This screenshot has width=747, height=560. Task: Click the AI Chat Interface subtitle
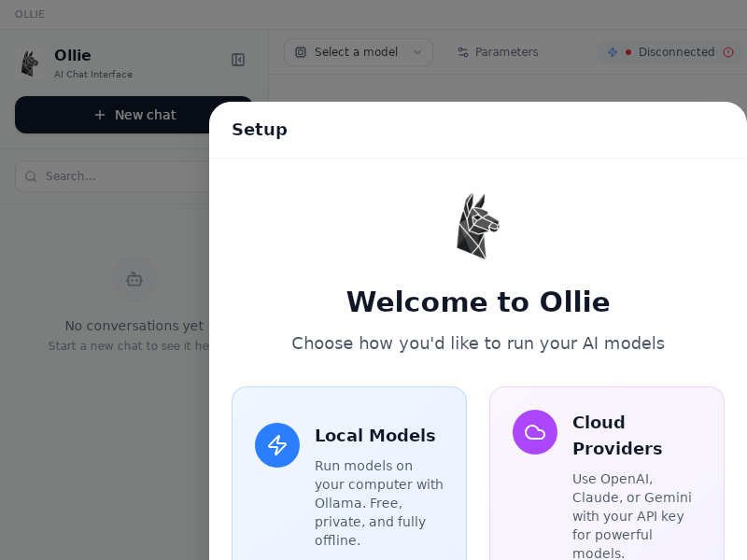[x=93, y=75]
